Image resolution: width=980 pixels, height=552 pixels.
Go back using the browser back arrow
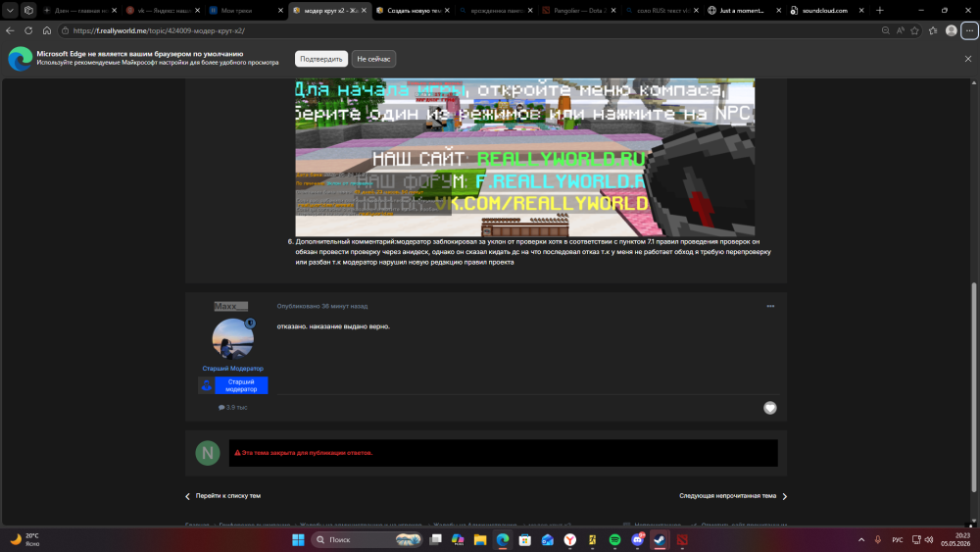[10, 30]
